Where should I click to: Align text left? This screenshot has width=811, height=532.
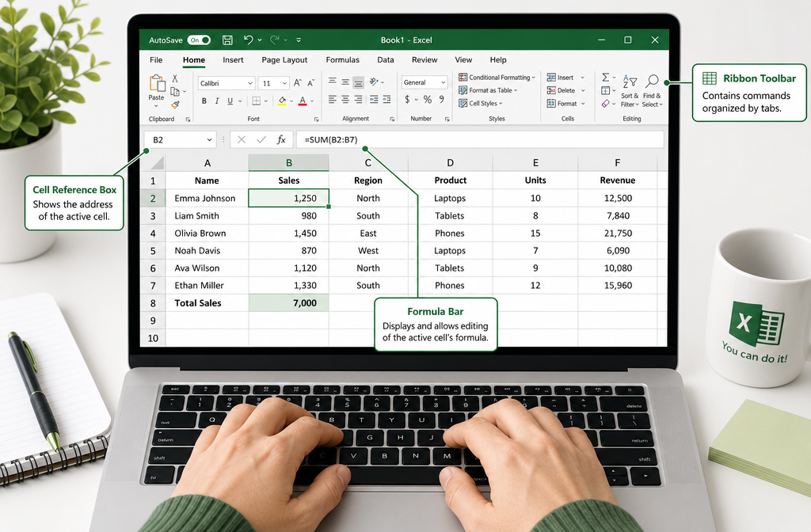point(333,99)
